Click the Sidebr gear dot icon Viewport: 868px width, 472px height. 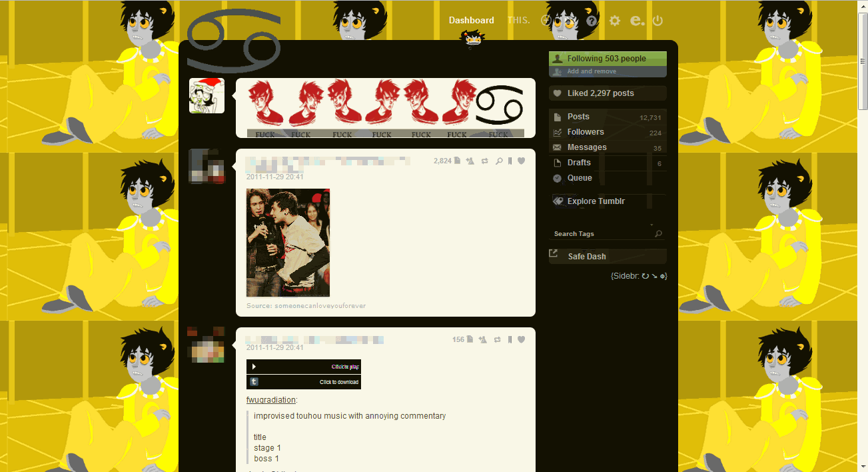click(662, 276)
